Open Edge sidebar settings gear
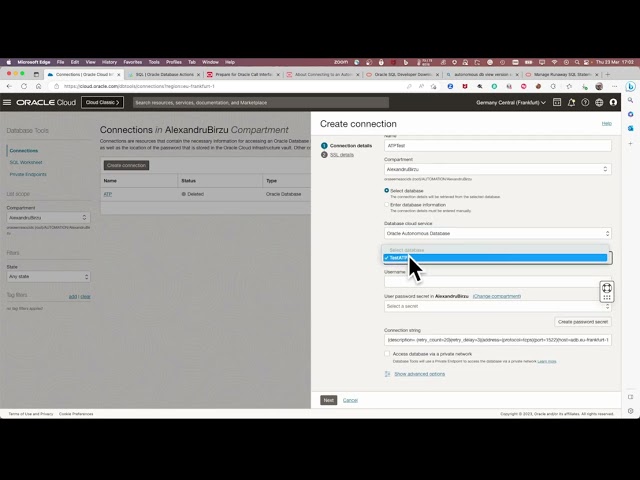 [630, 411]
